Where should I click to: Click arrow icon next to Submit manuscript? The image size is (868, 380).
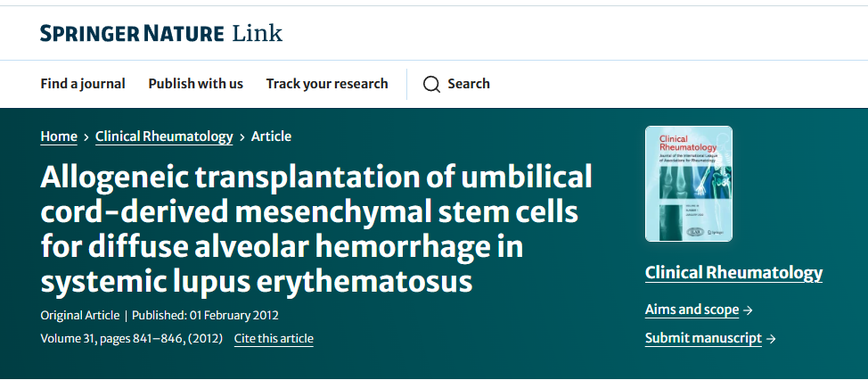771,339
